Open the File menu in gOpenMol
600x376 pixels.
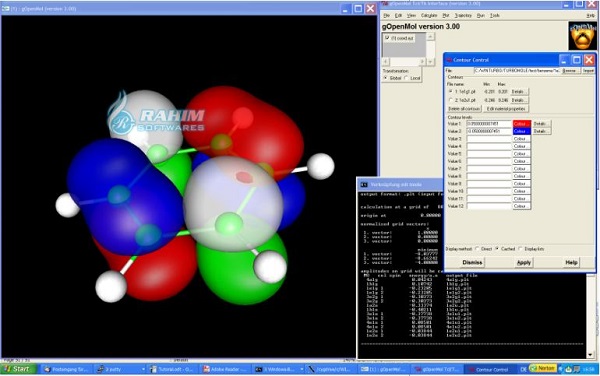(x=386, y=16)
